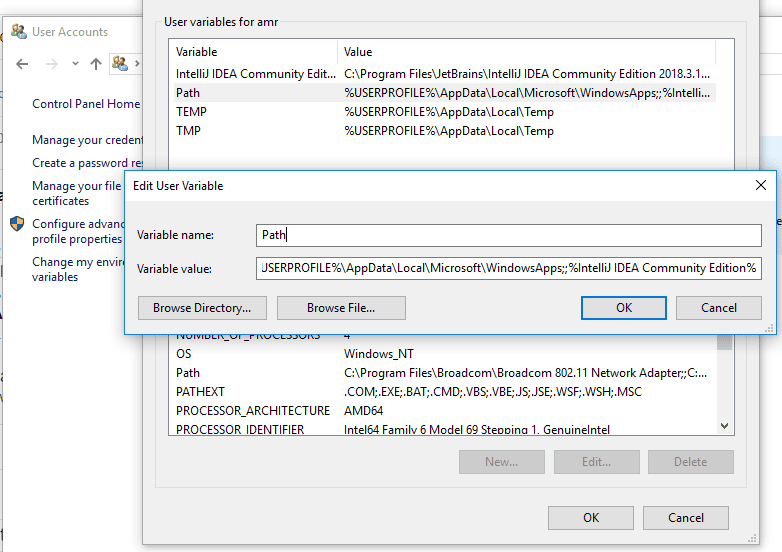Click the Back arrow in User Accounts window
The height and width of the screenshot is (552, 782).
tap(22, 64)
